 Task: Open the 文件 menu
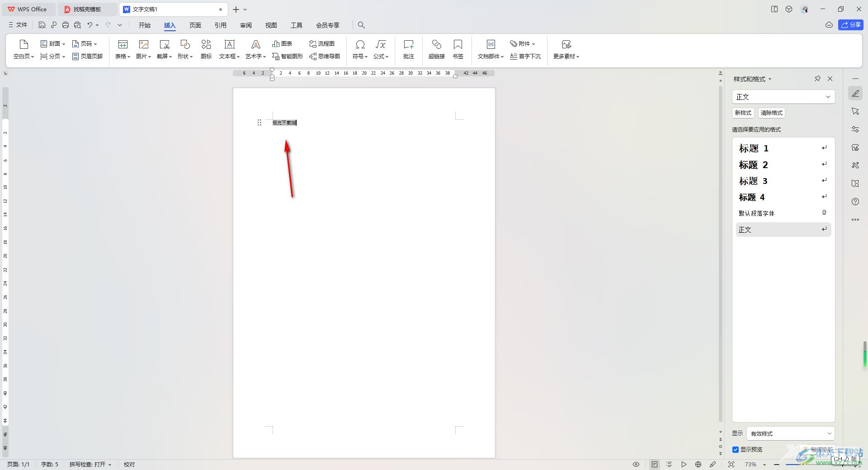click(x=18, y=25)
